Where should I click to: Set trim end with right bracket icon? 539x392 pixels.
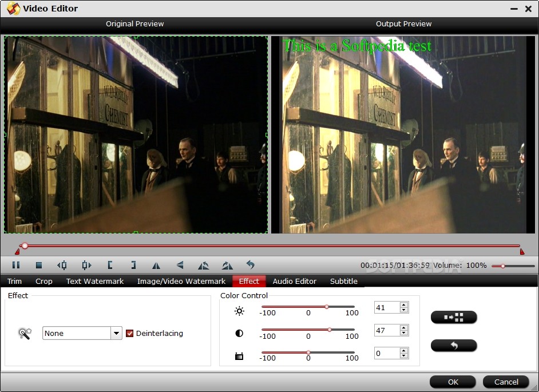pos(133,265)
